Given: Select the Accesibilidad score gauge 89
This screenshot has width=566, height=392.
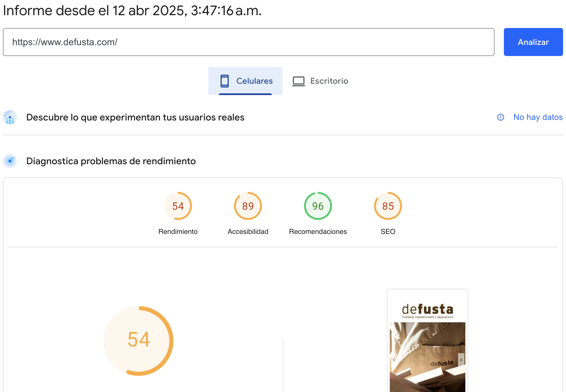Looking at the screenshot, I should pyautogui.click(x=248, y=206).
